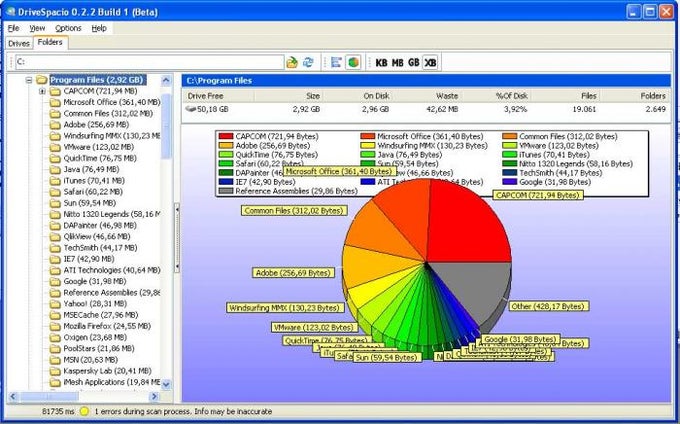Viewport: 680px width, 424px height.
Task: Open the File menu
Action: (x=13, y=28)
